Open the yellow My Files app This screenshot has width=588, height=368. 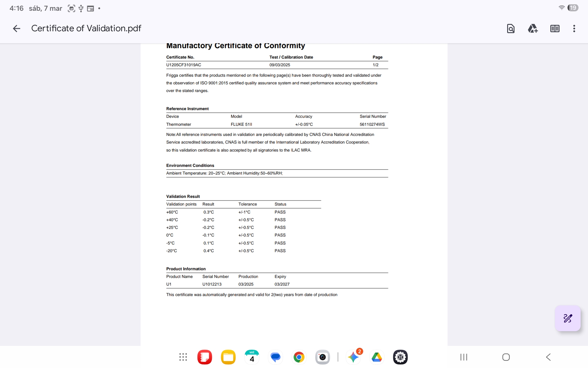pyautogui.click(x=228, y=357)
